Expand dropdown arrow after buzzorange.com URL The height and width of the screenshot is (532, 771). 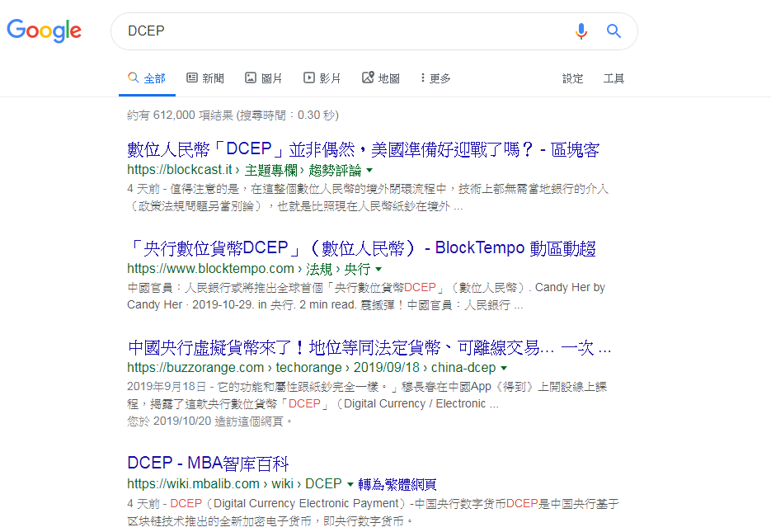click(x=504, y=368)
